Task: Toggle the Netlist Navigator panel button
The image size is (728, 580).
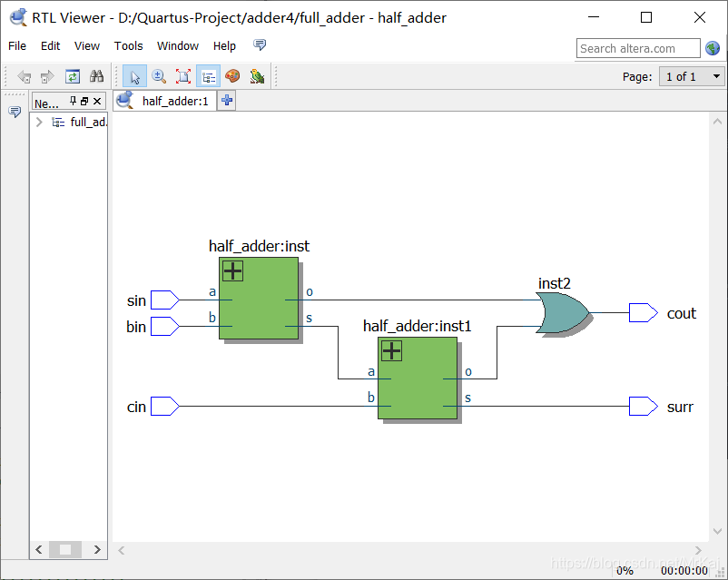Action: pyautogui.click(x=208, y=76)
